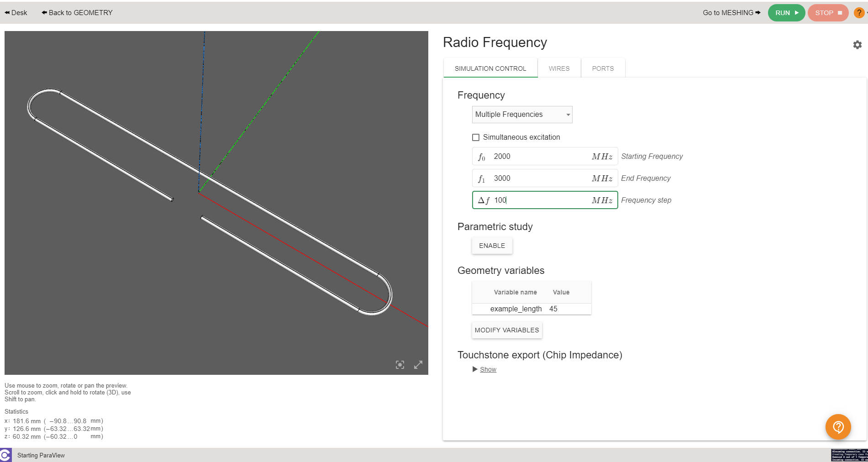Click the CENOS logo in the status bar
The image size is (868, 462).
[x=5, y=455]
